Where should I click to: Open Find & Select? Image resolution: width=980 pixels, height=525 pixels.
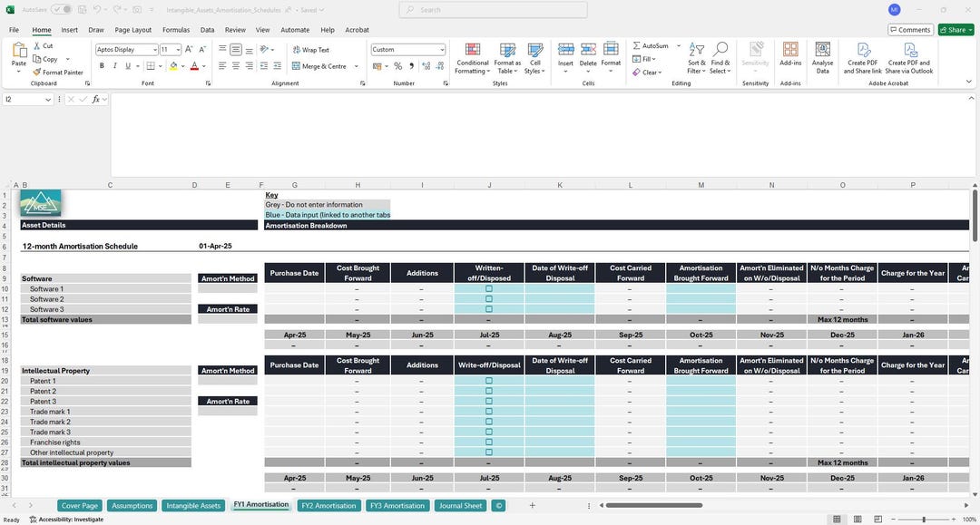coord(720,59)
